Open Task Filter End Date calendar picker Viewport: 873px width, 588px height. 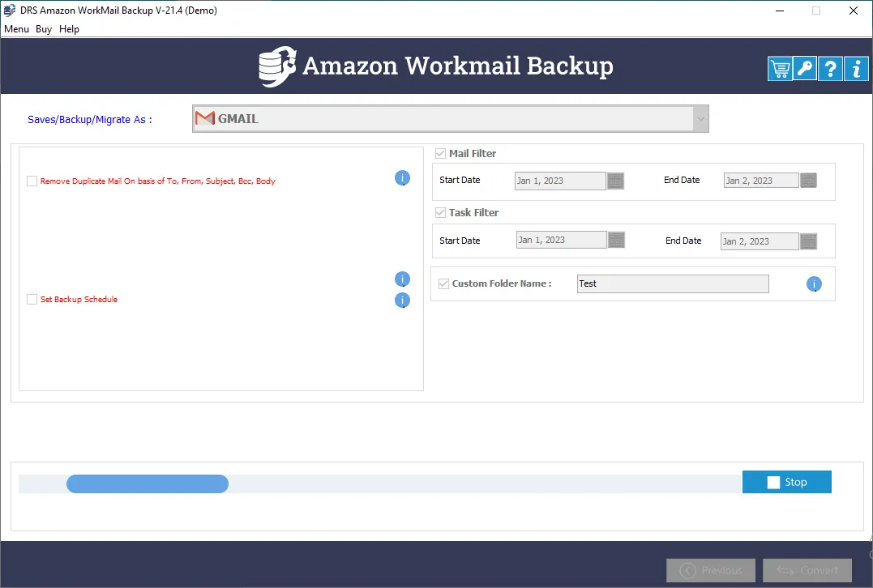[x=808, y=241]
